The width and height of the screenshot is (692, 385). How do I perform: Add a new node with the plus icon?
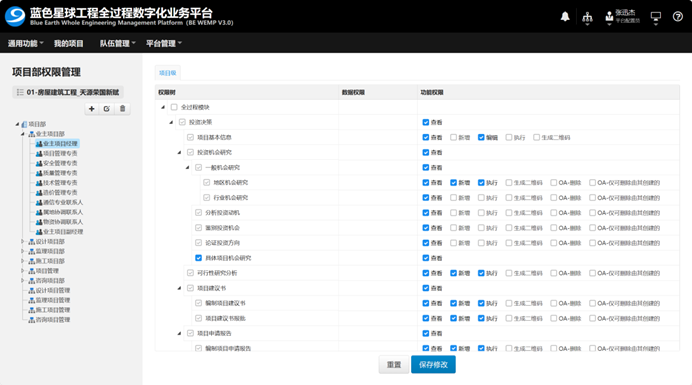92,109
